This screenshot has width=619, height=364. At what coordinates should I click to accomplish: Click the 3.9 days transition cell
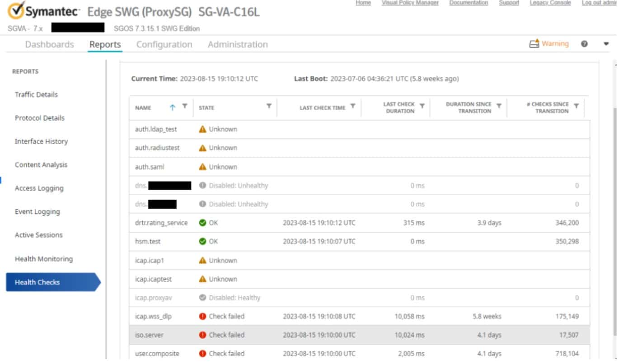pyautogui.click(x=489, y=223)
